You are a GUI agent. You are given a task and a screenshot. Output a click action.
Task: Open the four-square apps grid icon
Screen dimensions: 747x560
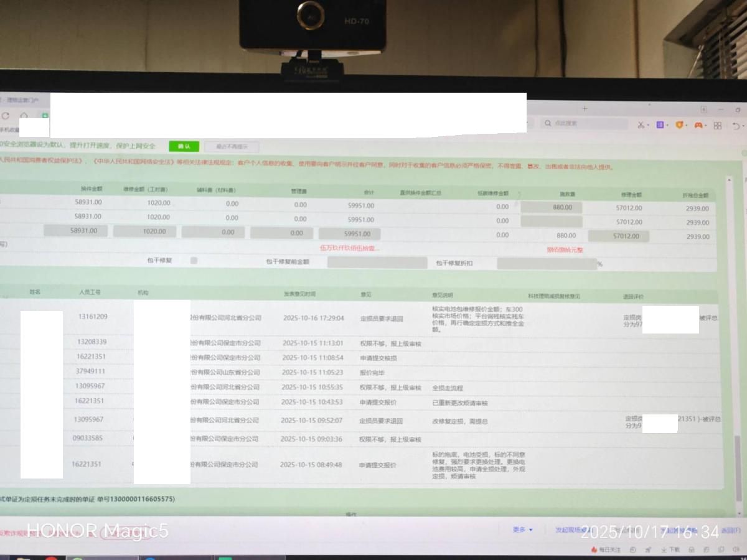coord(718,126)
